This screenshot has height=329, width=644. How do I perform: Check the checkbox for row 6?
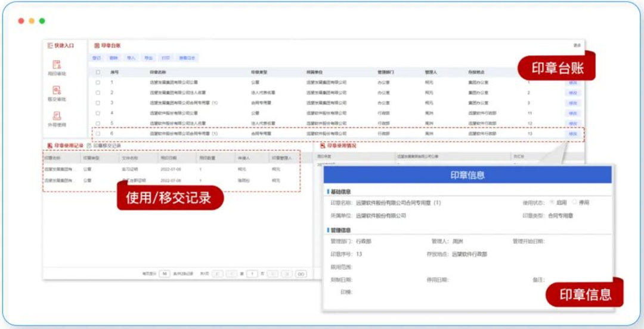click(98, 134)
